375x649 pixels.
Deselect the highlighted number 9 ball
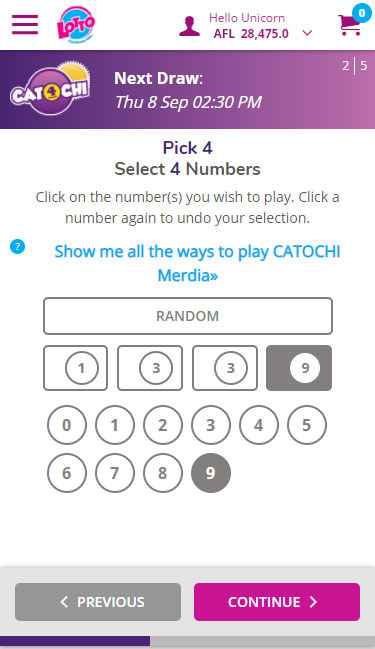[211, 473]
